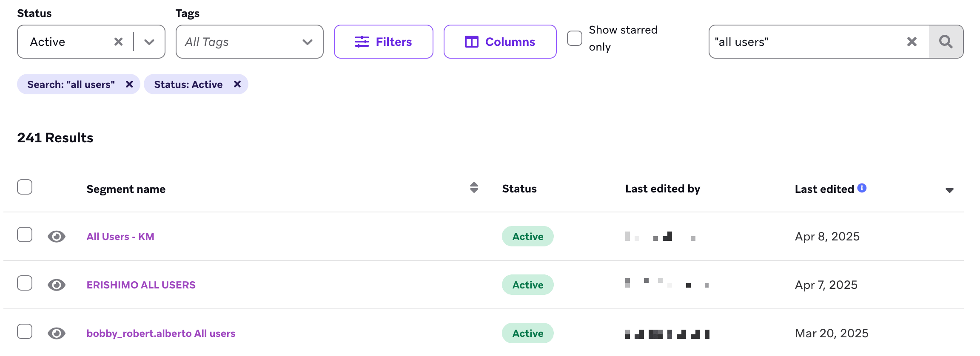
Task: Clear the "all users" search text
Action: click(912, 42)
